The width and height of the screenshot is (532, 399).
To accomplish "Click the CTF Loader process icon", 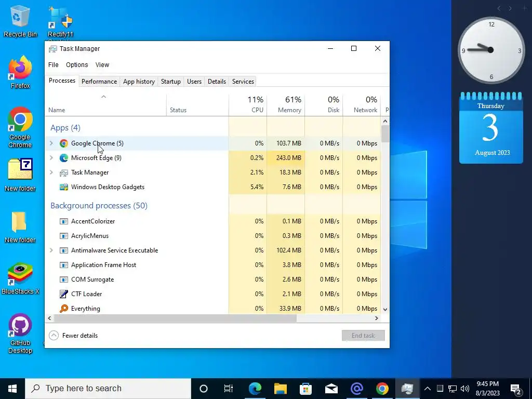I will pyautogui.click(x=64, y=294).
